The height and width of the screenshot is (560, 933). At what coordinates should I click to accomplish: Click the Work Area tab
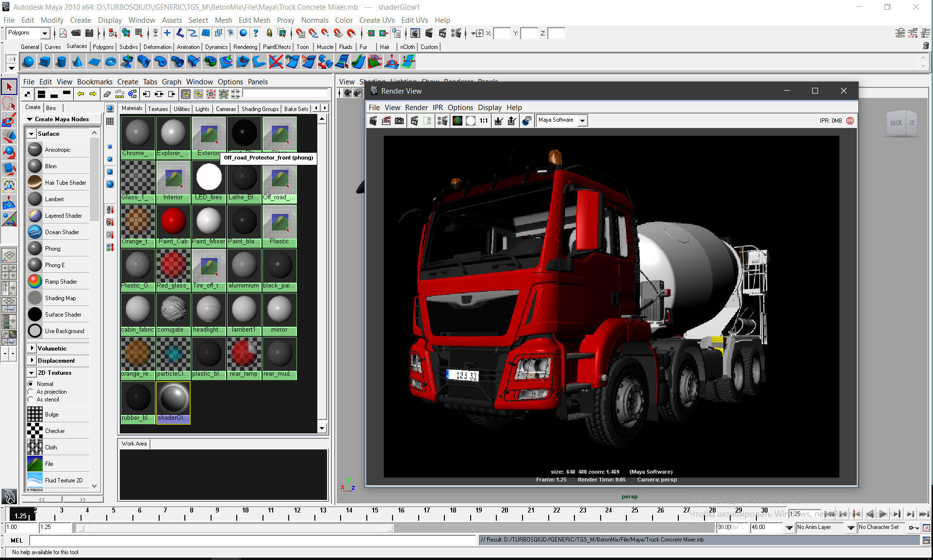click(x=134, y=444)
